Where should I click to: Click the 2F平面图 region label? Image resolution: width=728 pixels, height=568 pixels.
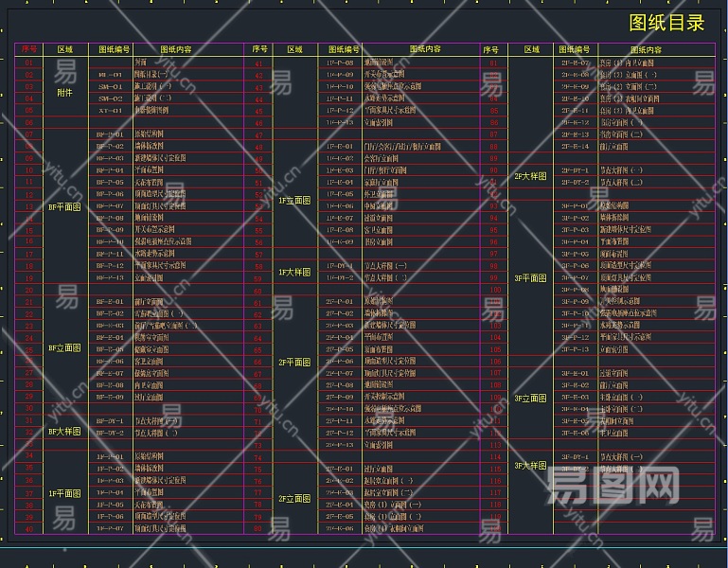pos(295,362)
